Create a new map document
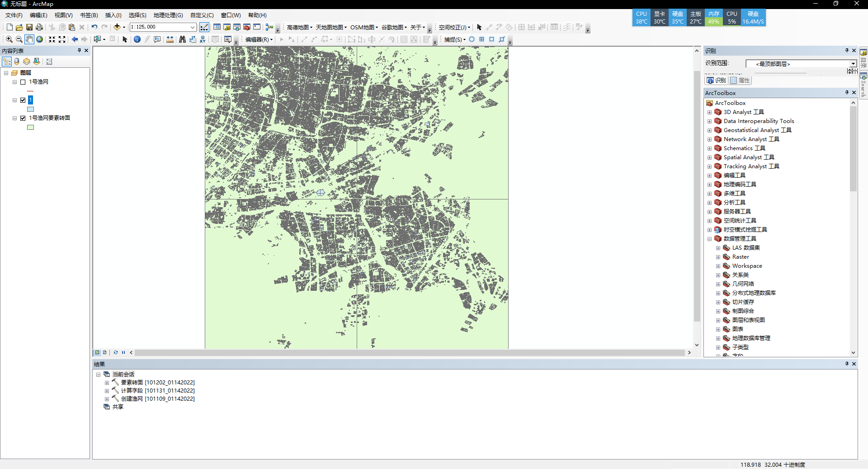 coord(9,27)
